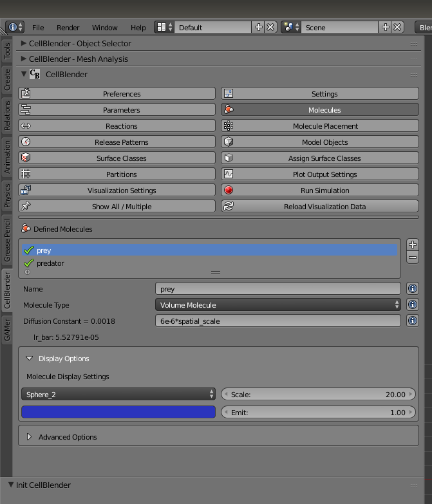Select the prey molecule row
This screenshot has height=504, width=432.
[210, 250]
